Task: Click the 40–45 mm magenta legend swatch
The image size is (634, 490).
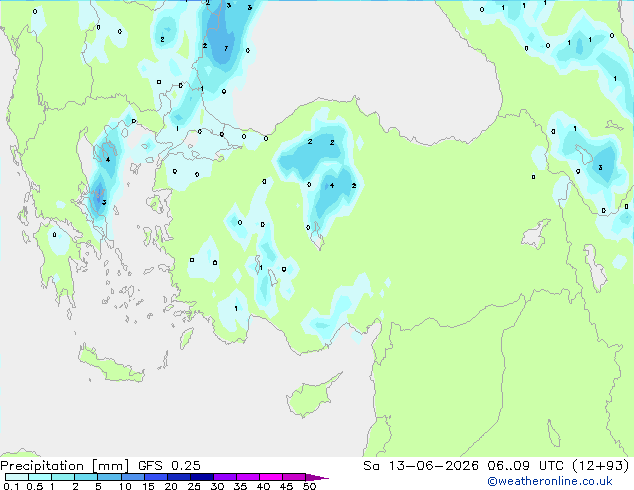Action: (x=271, y=477)
